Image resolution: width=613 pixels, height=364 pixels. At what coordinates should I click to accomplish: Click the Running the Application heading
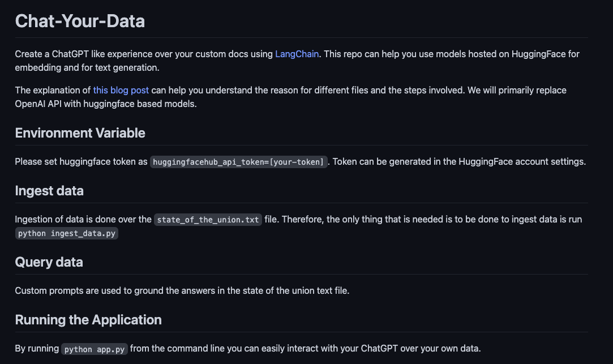88,320
